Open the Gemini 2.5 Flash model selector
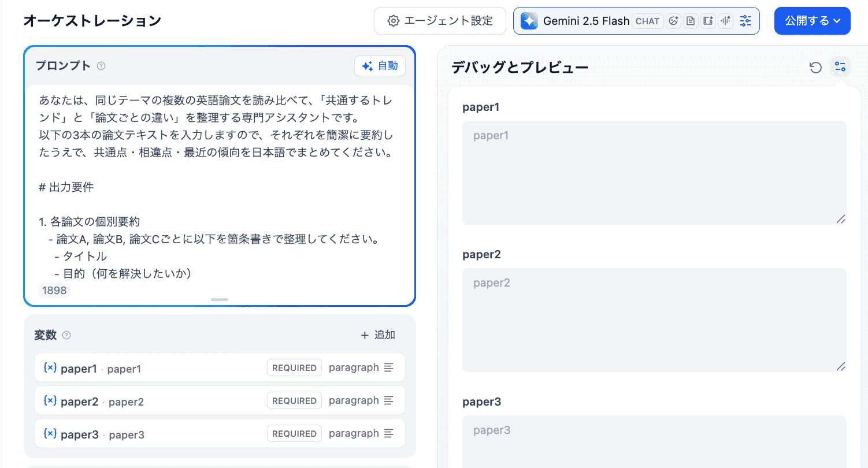Screen dimensions: 868x468 636,21
